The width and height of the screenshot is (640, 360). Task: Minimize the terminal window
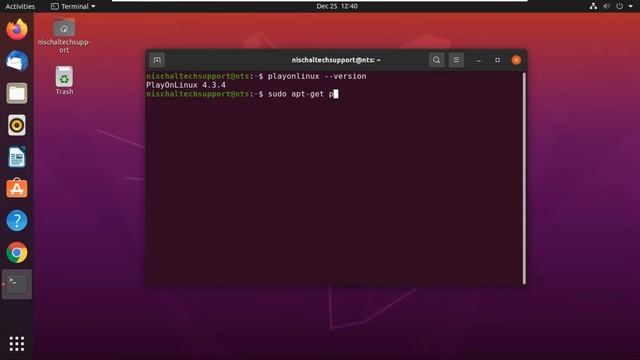pyautogui.click(x=478, y=60)
